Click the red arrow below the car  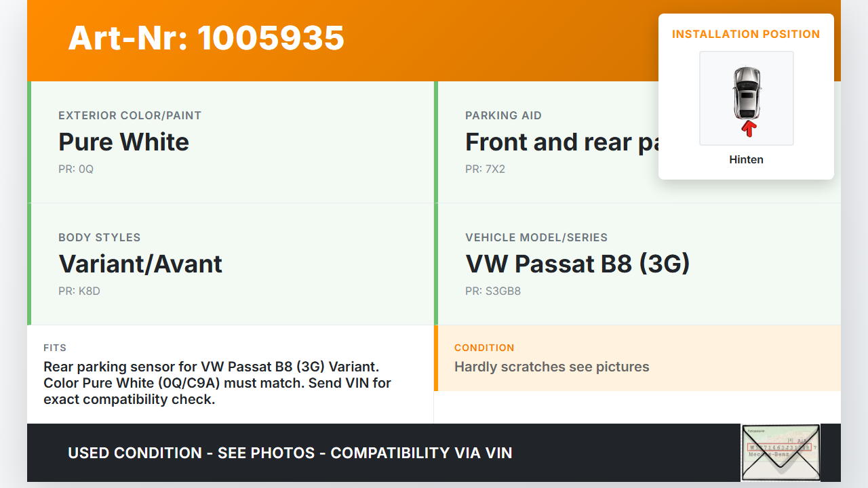[748, 128]
